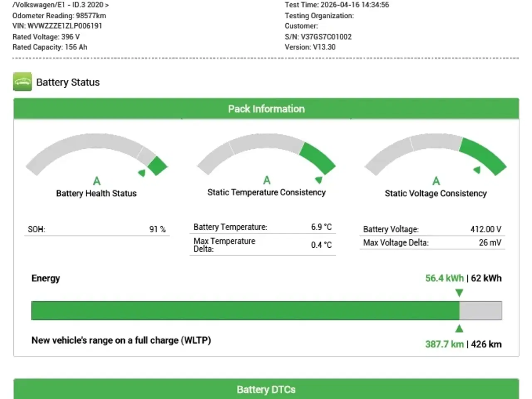Click the down-pointing triangle above the Energy bar
Viewport: 532px width, 399px height.
pyautogui.click(x=459, y=293)
